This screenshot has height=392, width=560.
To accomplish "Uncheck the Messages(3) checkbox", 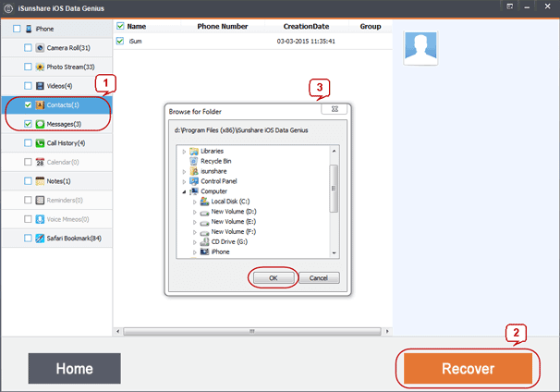I will [28, 124].
